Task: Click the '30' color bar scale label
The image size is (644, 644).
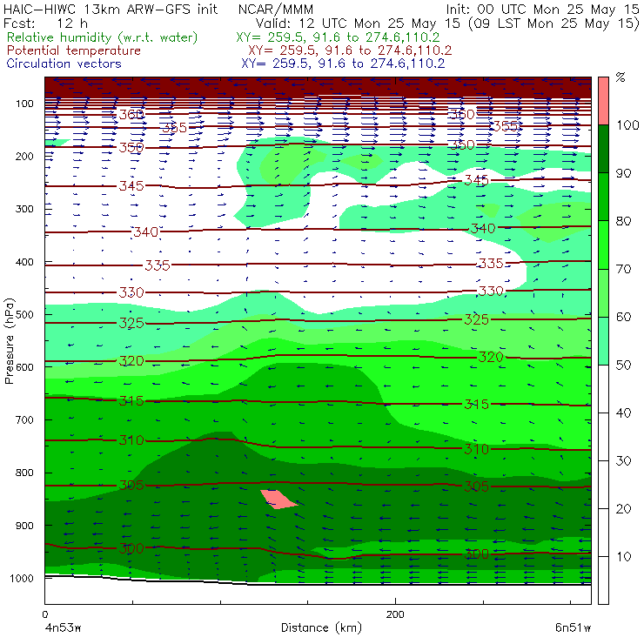Action: [623, 461]
